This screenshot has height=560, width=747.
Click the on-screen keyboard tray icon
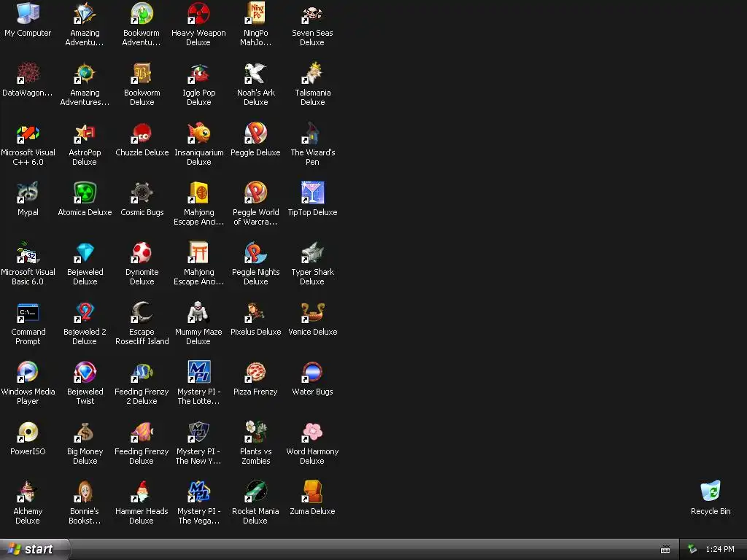pyautogui.click(x=665, y=550)
